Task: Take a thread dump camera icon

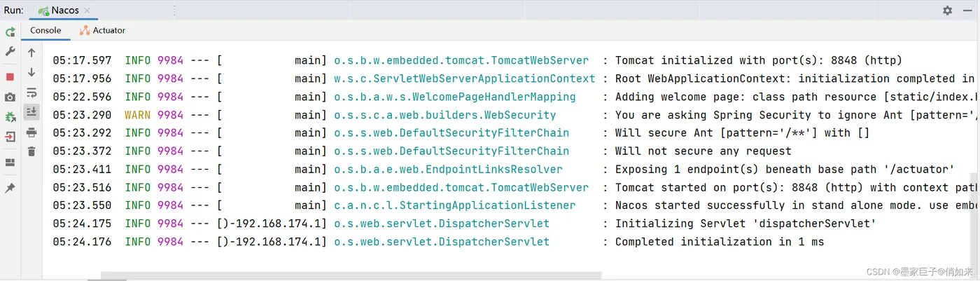Action: pos(10,97)
